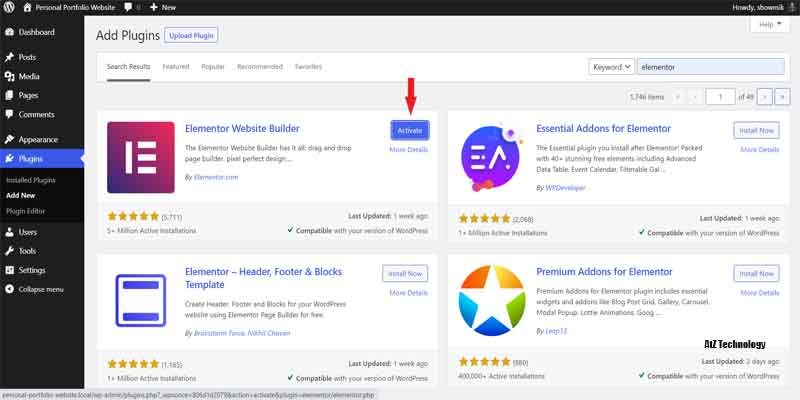Activate the Elementor Website Builder plugin

[x=410, y=131]
